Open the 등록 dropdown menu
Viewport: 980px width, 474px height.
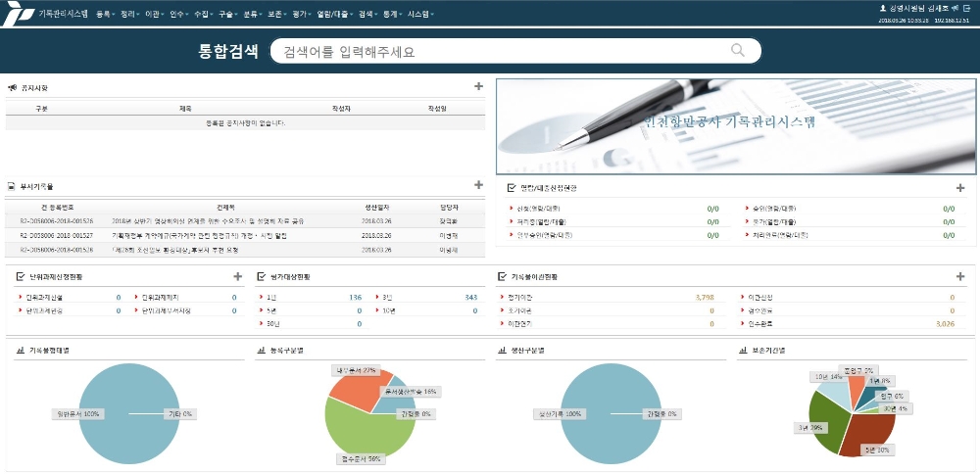[106, 14]
